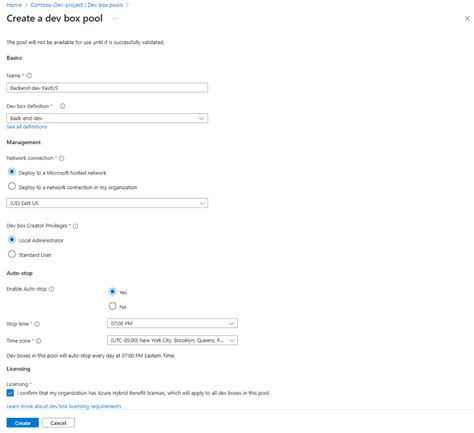Choose the Standard User privilege option
Image resolution: width=474 pixels, height=433 pixels.
point(12,254)
